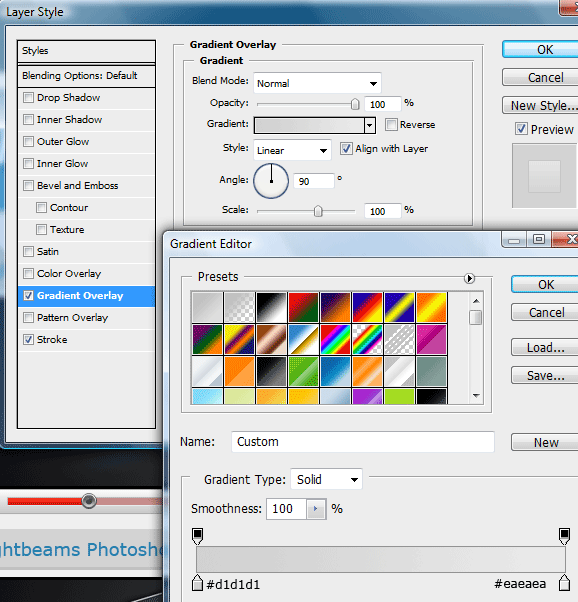Open the Gradient Type dropdown
This screenshot has height=602, width=578.
tap(326, 479)
